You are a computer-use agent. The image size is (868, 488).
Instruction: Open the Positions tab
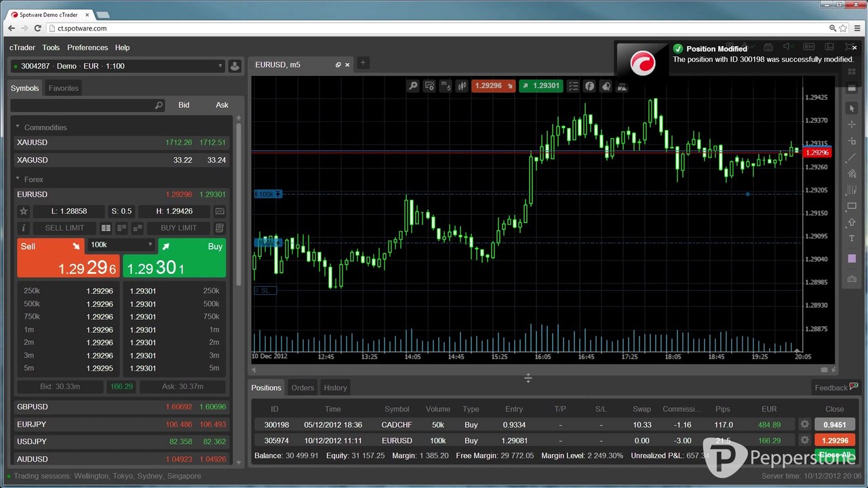tap(267, 388)
